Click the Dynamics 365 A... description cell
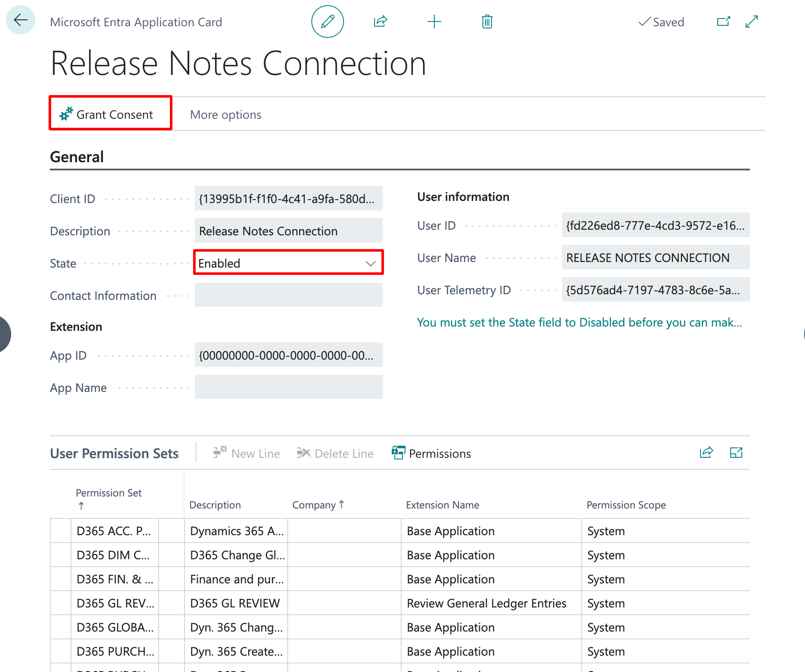 (236, 531)
